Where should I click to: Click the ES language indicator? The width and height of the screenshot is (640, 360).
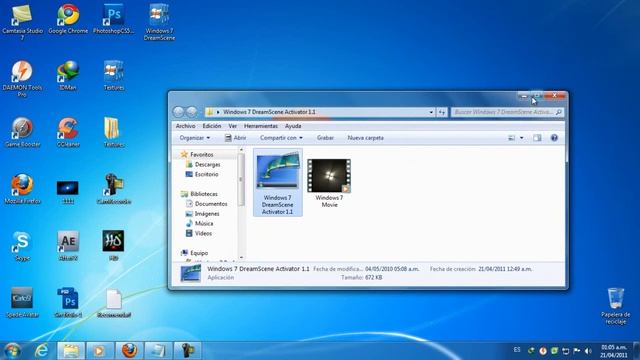pyautogui.click(x=517, y=350)
